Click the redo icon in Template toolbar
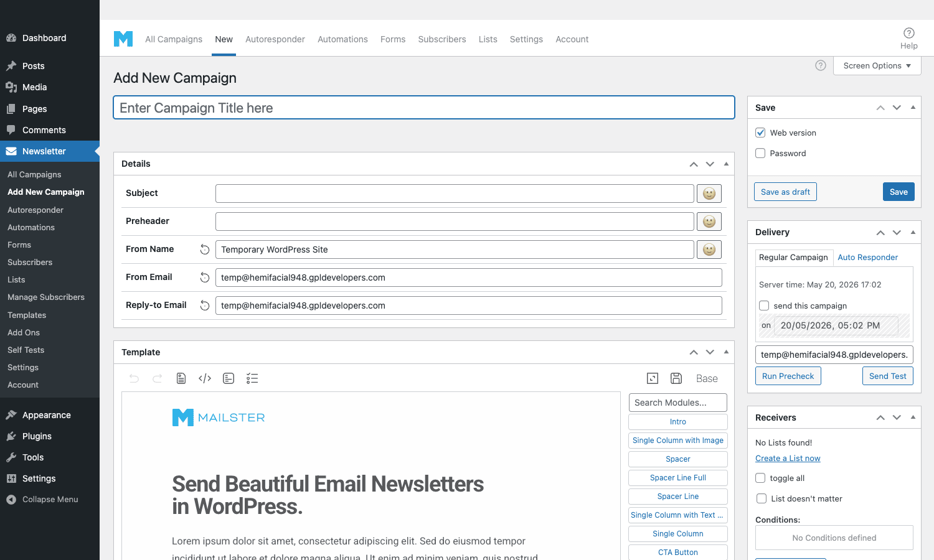This screenshot has width=934, height=560. pos(158,378)
